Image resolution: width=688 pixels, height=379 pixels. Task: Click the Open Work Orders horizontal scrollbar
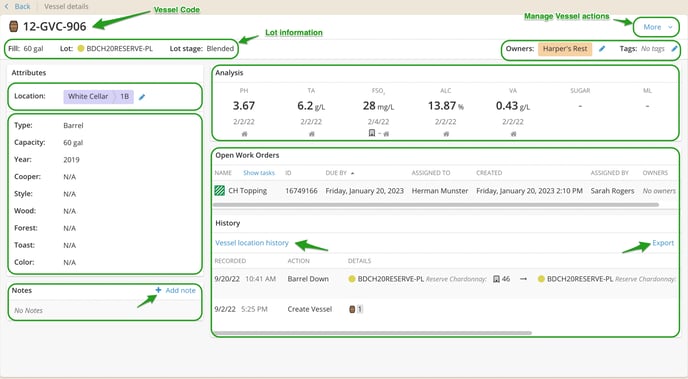pos(436,205)
